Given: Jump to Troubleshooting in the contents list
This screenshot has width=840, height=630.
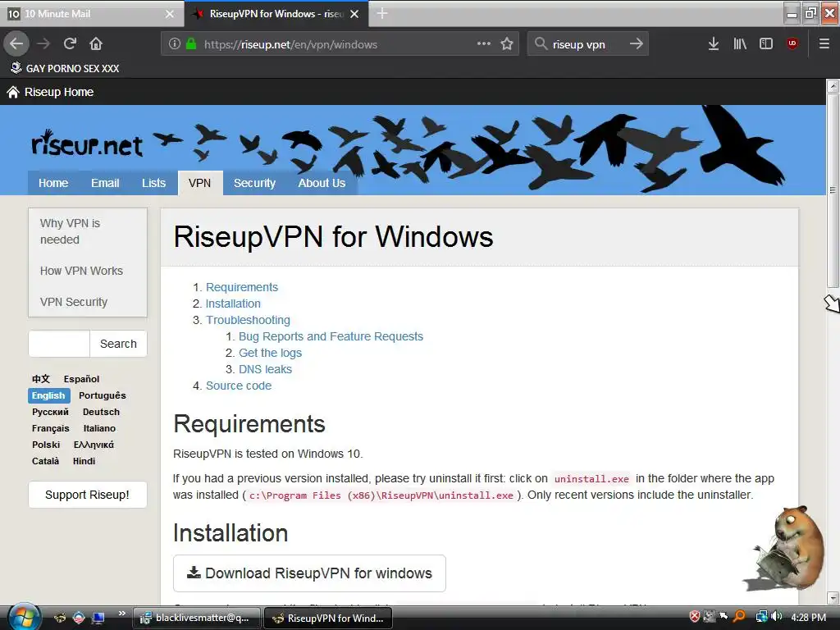Looking at the screenshot, I should (x=248, y=321).
